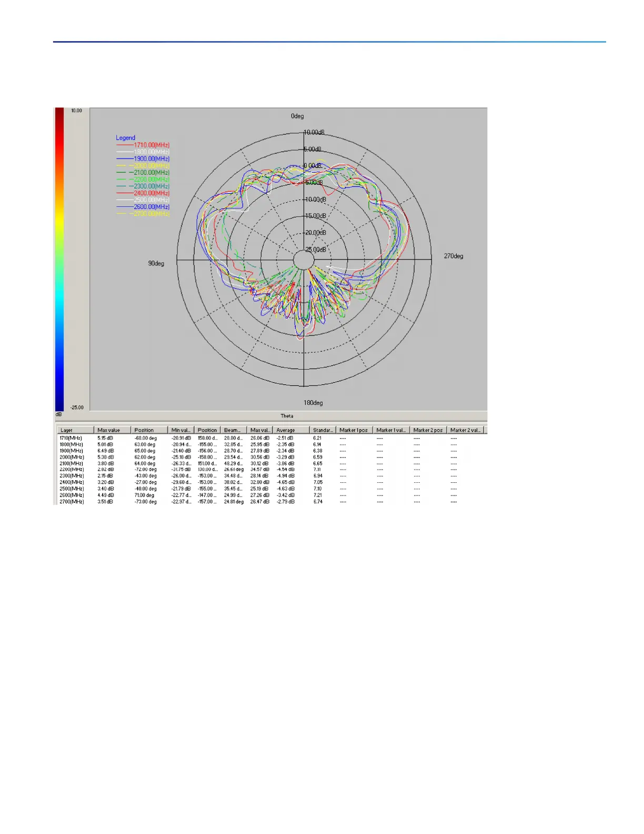
Task: Click the dB color scale gradient bar
Action: [x=59, y=259]
